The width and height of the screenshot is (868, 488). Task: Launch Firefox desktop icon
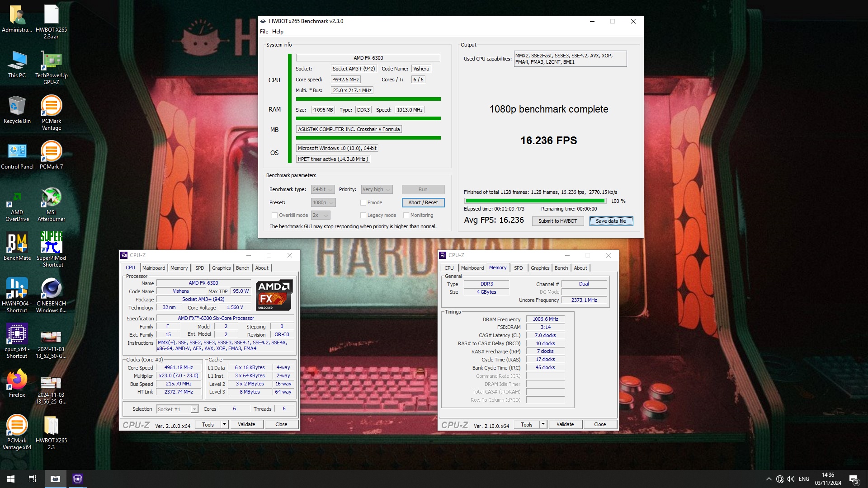[x=17, y=384]
